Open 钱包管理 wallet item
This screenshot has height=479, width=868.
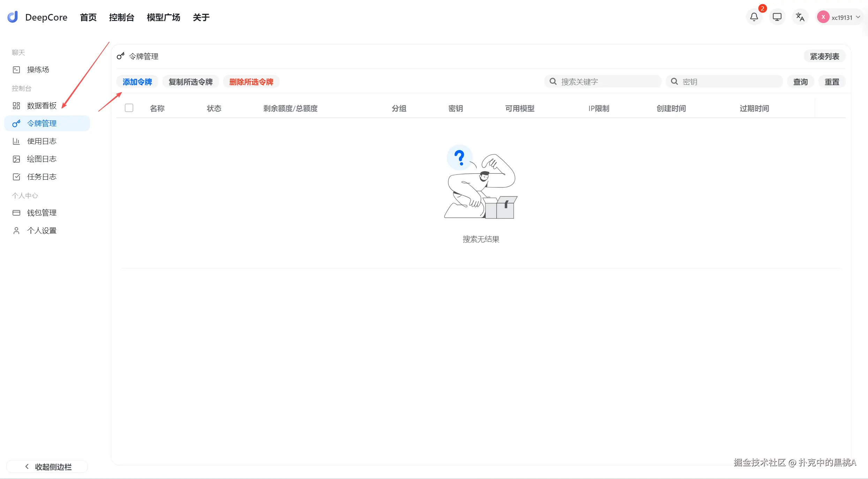[41, 213]
